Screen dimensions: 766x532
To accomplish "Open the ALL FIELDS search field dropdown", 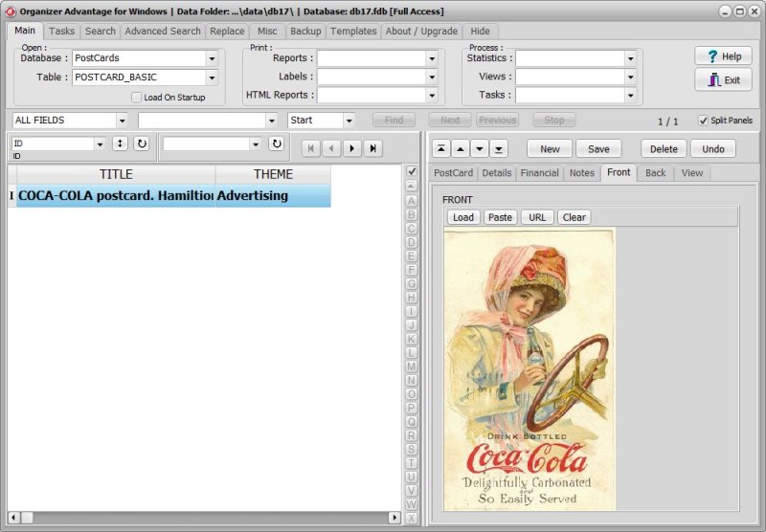I will tap(123, 120).
